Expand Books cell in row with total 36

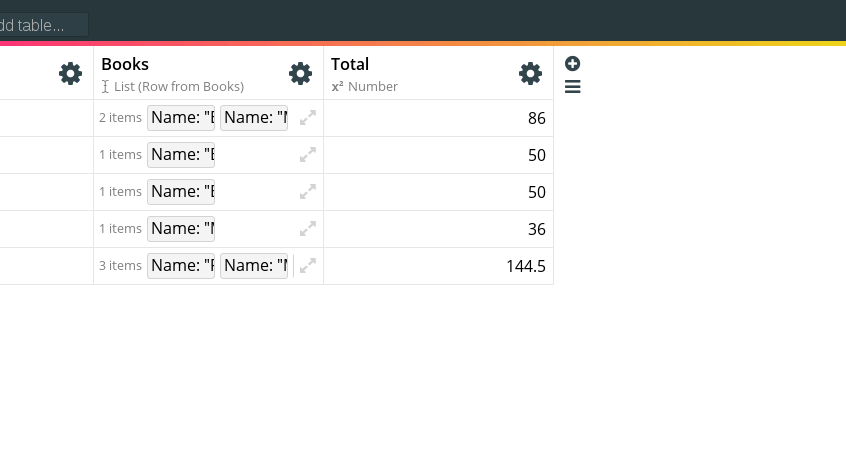(x=308, y=229)
